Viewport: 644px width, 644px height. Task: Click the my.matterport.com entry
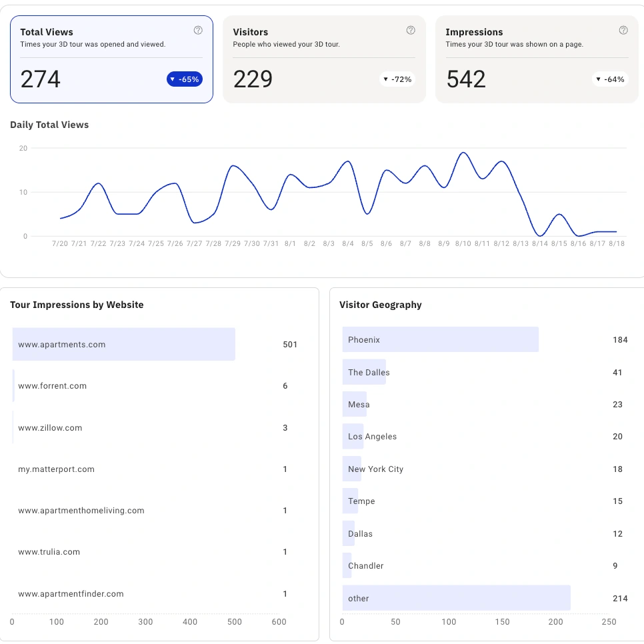[x=56, y=469]
